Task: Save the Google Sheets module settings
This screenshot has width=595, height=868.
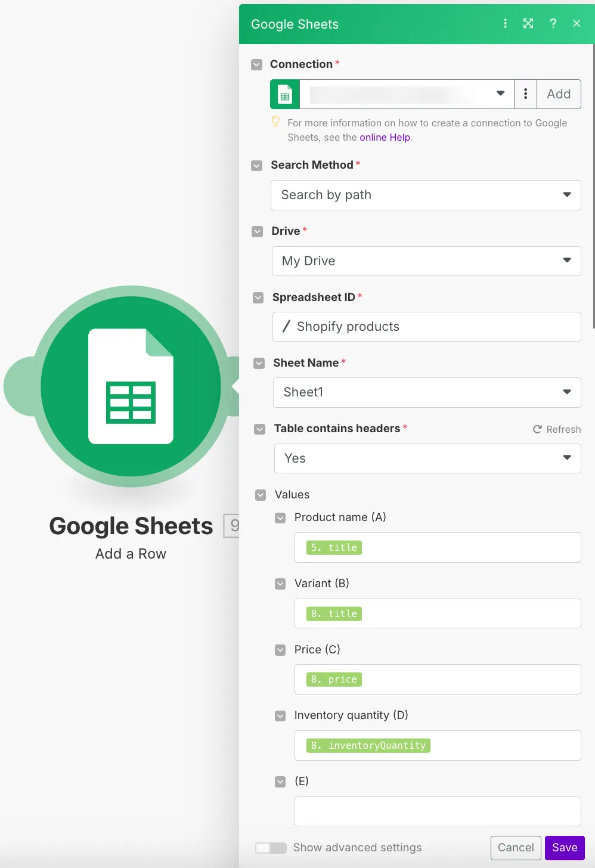Action: [565, 848]
